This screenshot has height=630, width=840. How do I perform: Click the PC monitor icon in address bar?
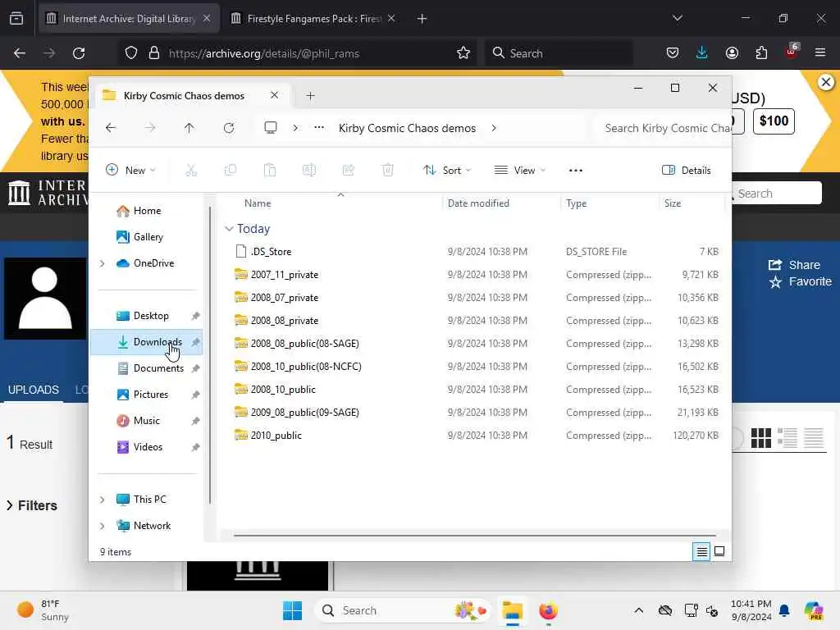[271, 128]
